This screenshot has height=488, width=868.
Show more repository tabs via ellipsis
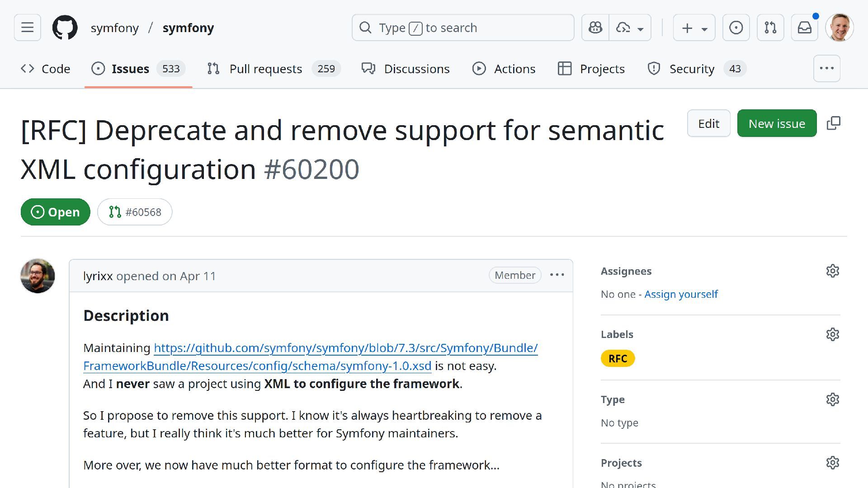coord(826,68)
